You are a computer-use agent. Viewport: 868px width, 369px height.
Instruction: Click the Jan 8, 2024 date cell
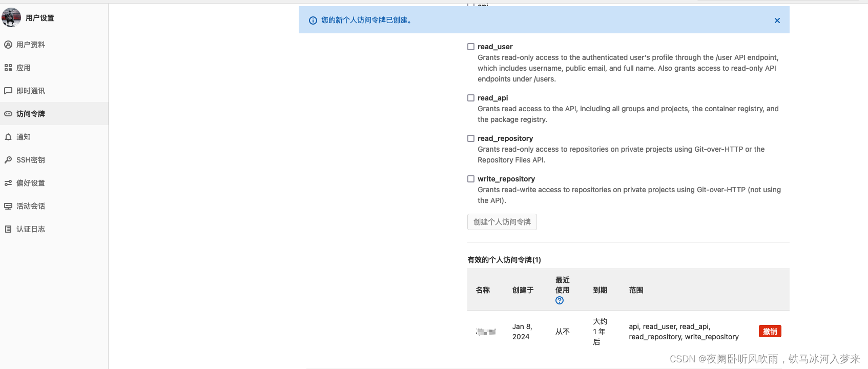(523, 332)
